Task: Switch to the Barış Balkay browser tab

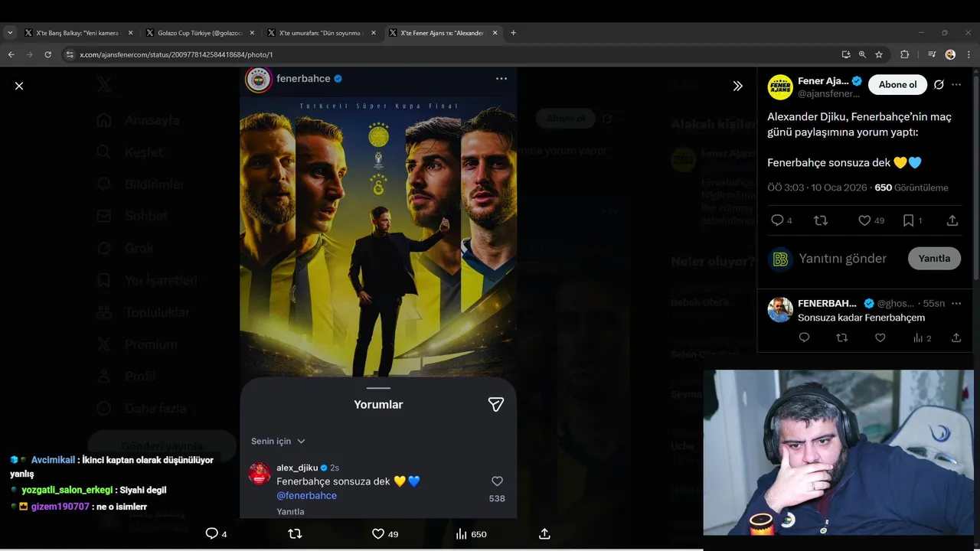Action: [x=79, y=33]
